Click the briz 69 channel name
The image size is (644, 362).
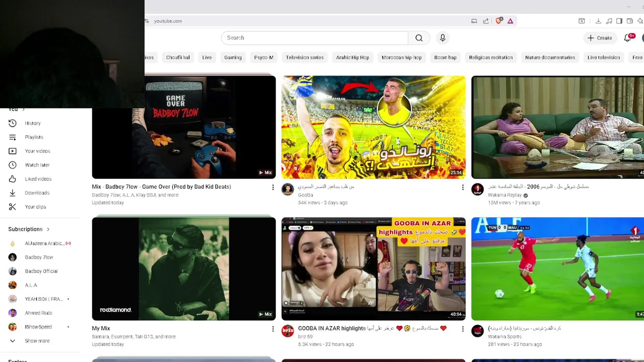(x=305, y=337)
